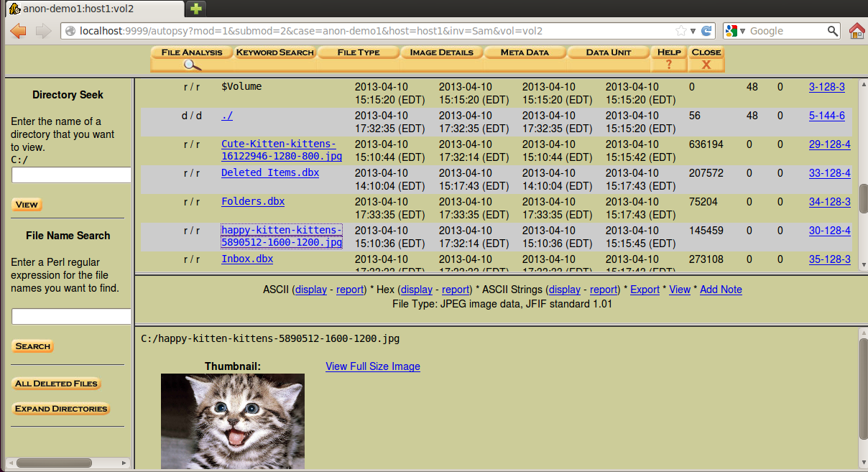The image size is (868, 472).
Task: Show All Deleted Files
Action: tap(56, 384)
